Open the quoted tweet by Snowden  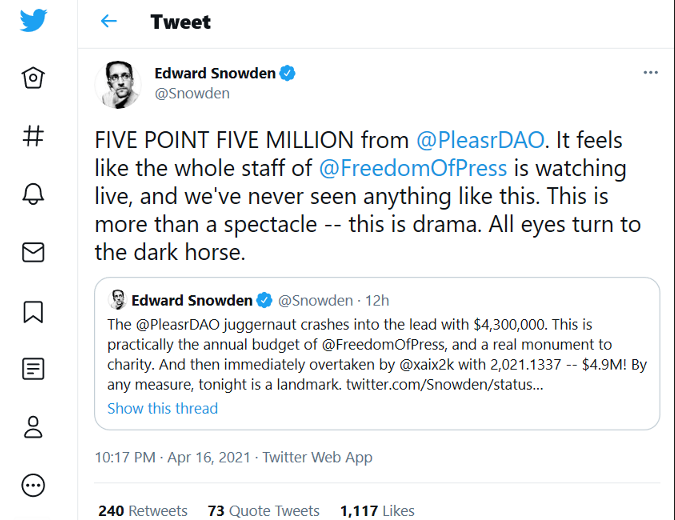click(x=377, y=353)
